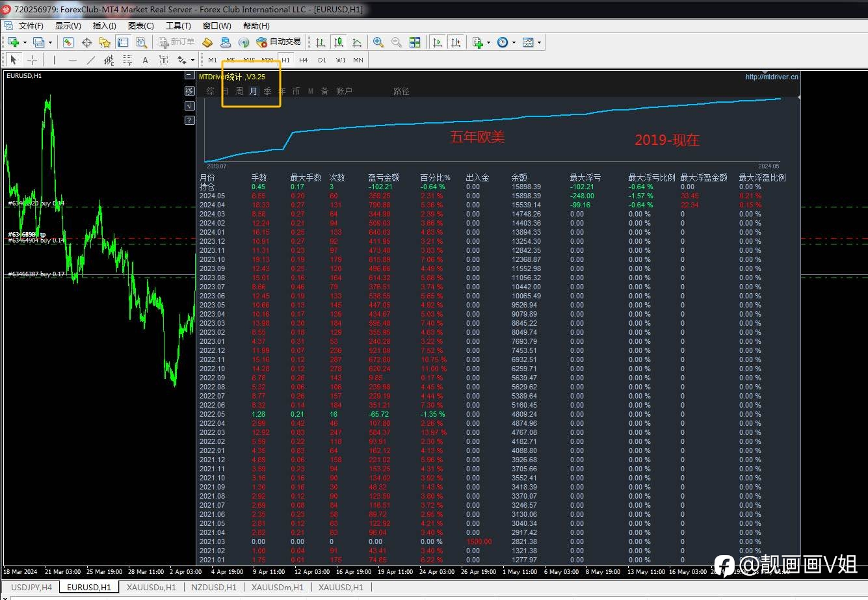Image resolution: width=868 pixels, height=600 pixels.
Task: Select the H1 timeframe
Action: [285, 60]
